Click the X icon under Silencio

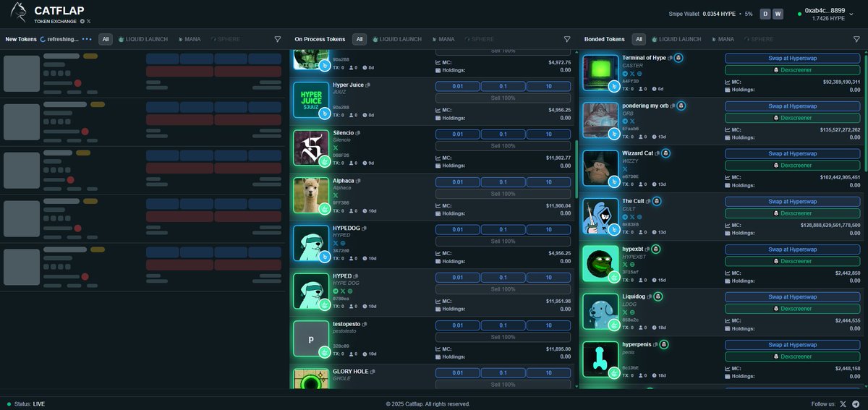pyautogui.click(x=335, y=148)
